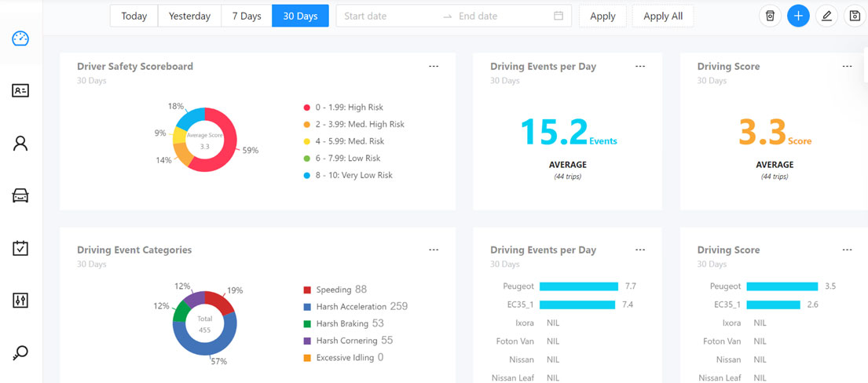Click the pencil edit dashboard icon
The width and height of the screenshot is (868, 383).
click(x=826, y=16)
